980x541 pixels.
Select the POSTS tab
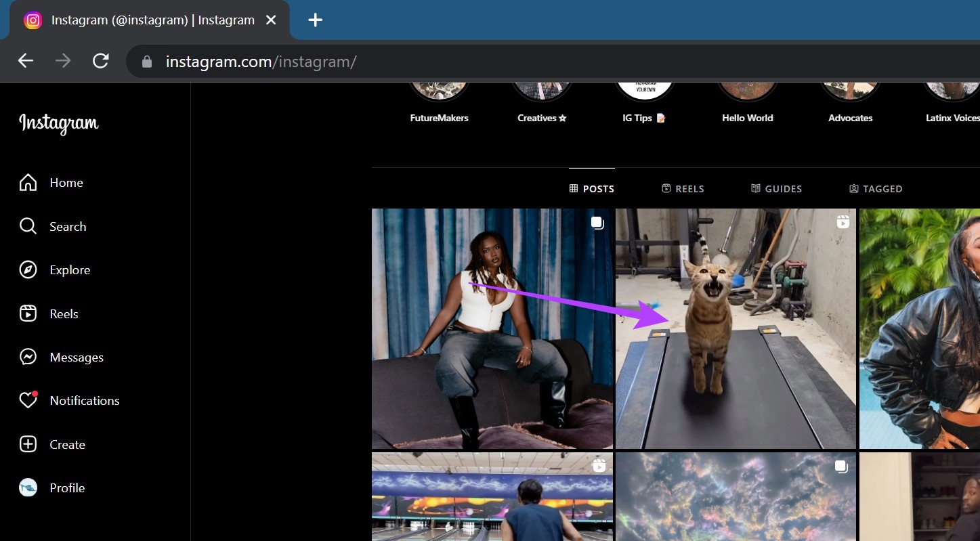[x=592, y=189]
